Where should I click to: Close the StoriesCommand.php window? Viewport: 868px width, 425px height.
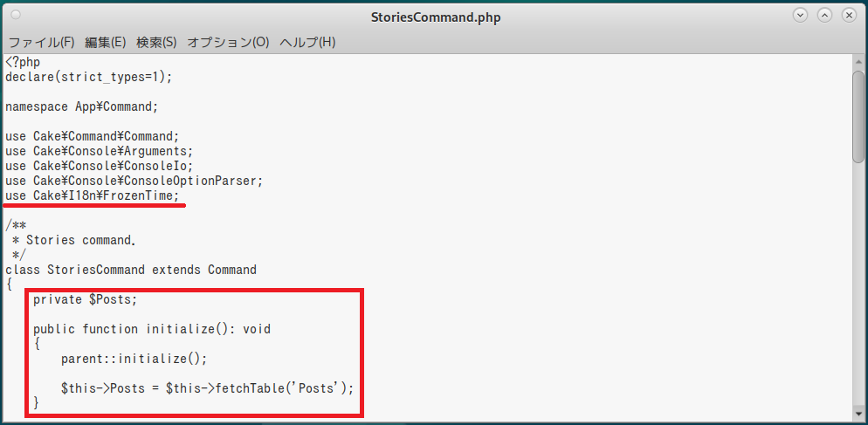(849, 16)
